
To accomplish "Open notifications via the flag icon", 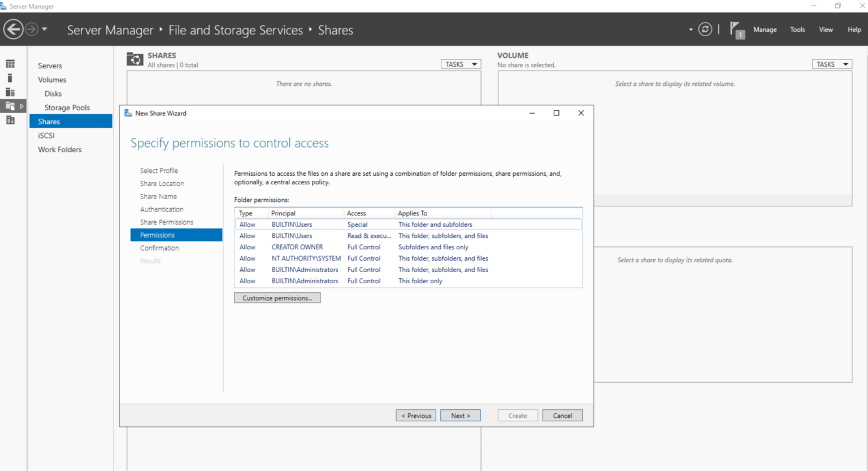I will [x=737, y=29].
